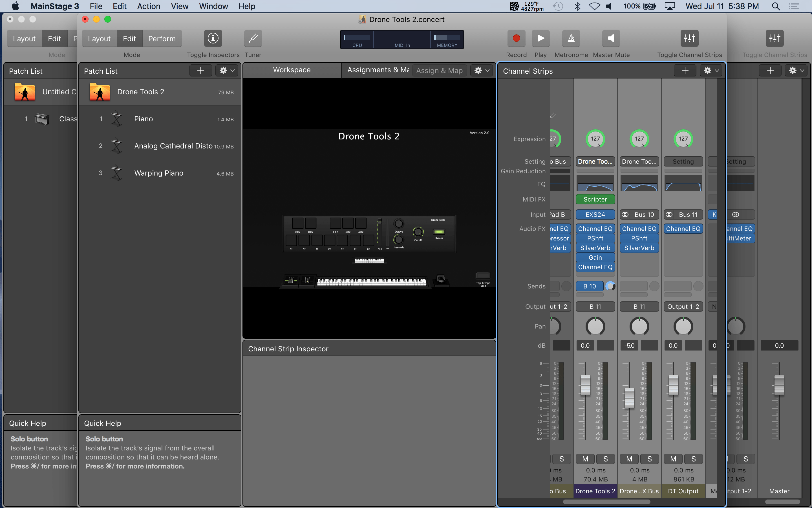
Task: Click the Bus 11 stereo format icon
Action: [x=669, y=214]
